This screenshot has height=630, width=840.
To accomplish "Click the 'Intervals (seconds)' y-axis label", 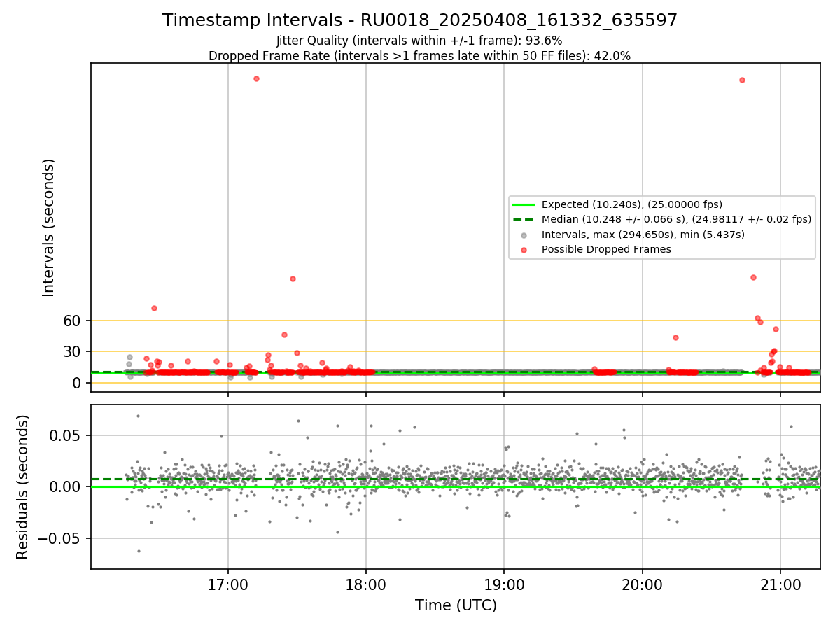I will tap(49, 227).
